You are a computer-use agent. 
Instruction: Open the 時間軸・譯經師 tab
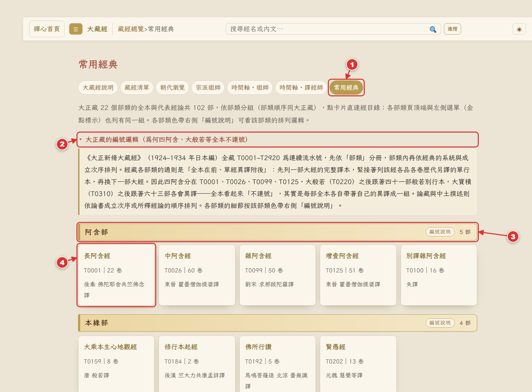(301, 87)
